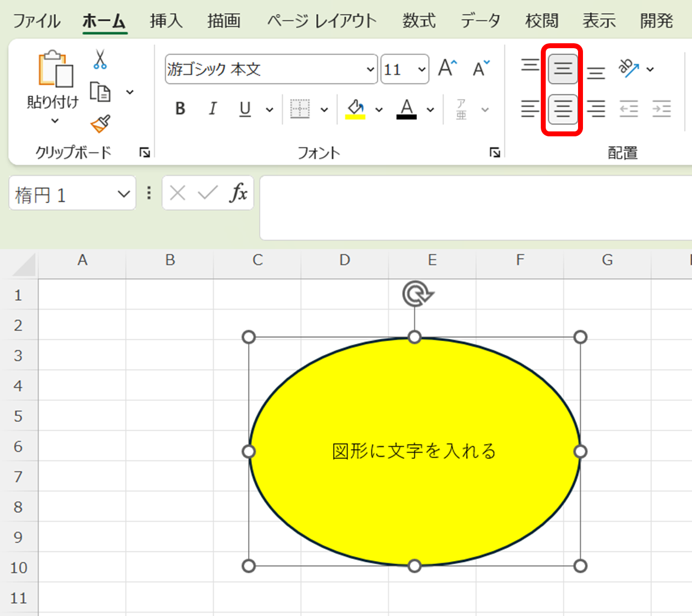The image size is (692, 616).
Task: Expand the font size dropdown
Action: [x=421, y=70]
